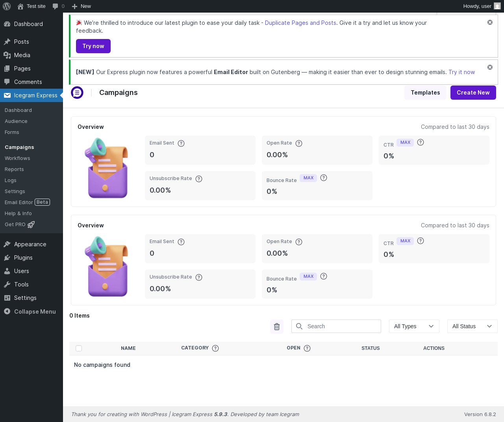This screenshot has width=504, height=422.
Task: Click the campaign Search input field
Action: tap(341, 326)
